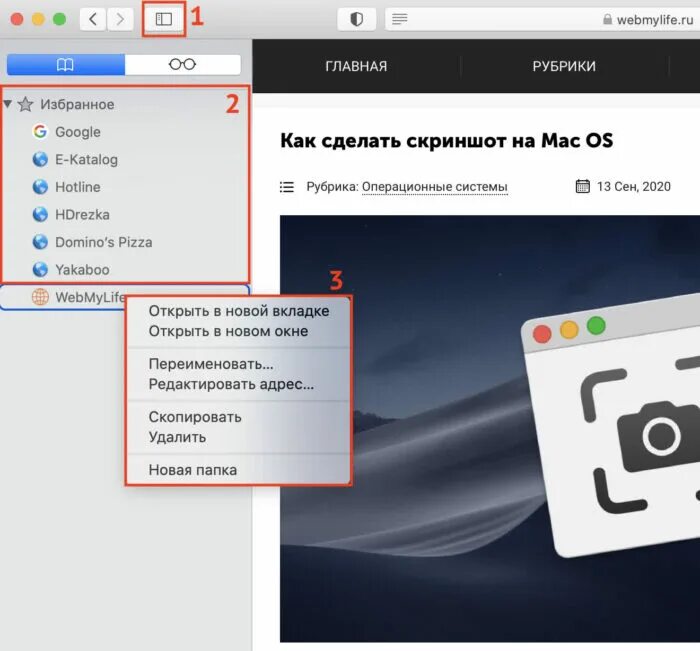Open the Domino's Pizza bookmark

coord(104,242)
